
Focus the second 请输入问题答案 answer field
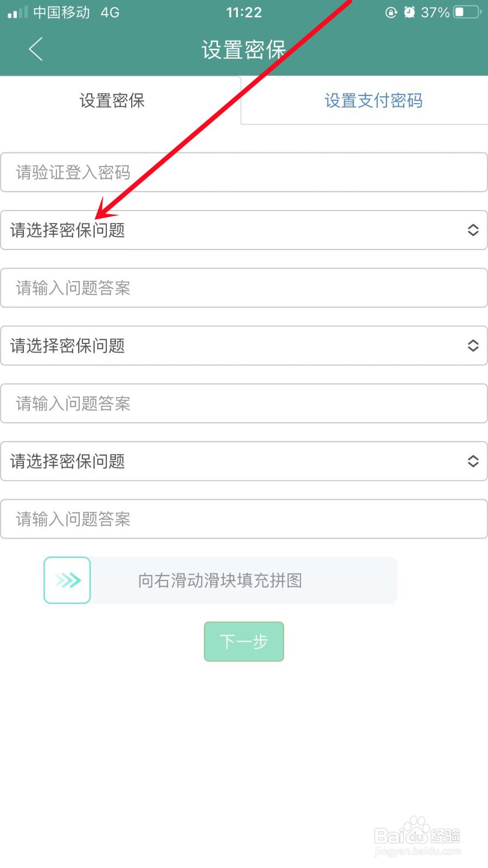tap(244, 403)
